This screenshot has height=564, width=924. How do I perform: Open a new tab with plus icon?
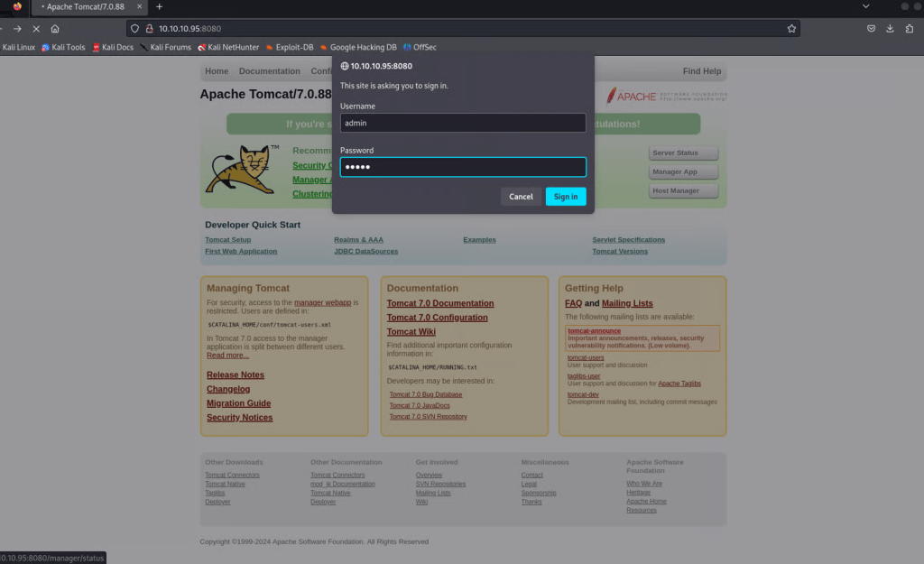pos(160,6)
